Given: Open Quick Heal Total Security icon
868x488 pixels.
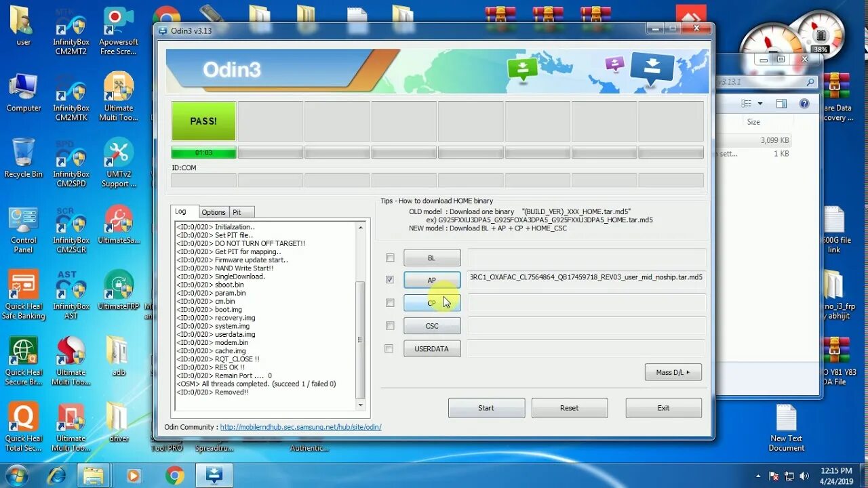Looking at the screenshot, I should coord(23,427).
